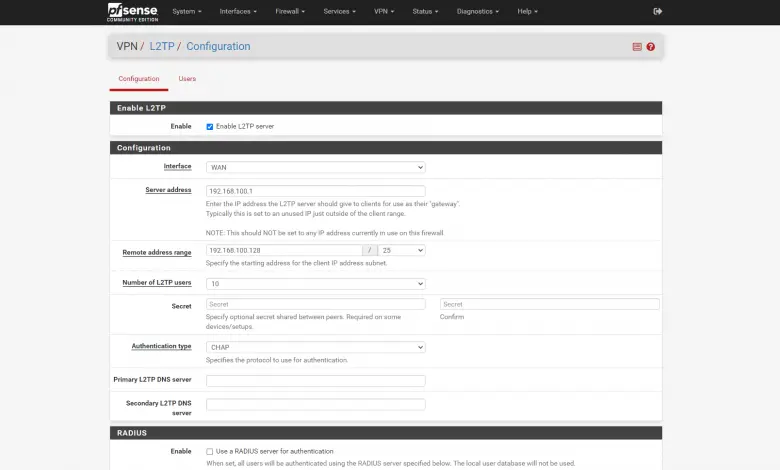Screen dimensions: 780x470
Task: Click the Primary L2TP DNS server field
Action: (315, 380)
